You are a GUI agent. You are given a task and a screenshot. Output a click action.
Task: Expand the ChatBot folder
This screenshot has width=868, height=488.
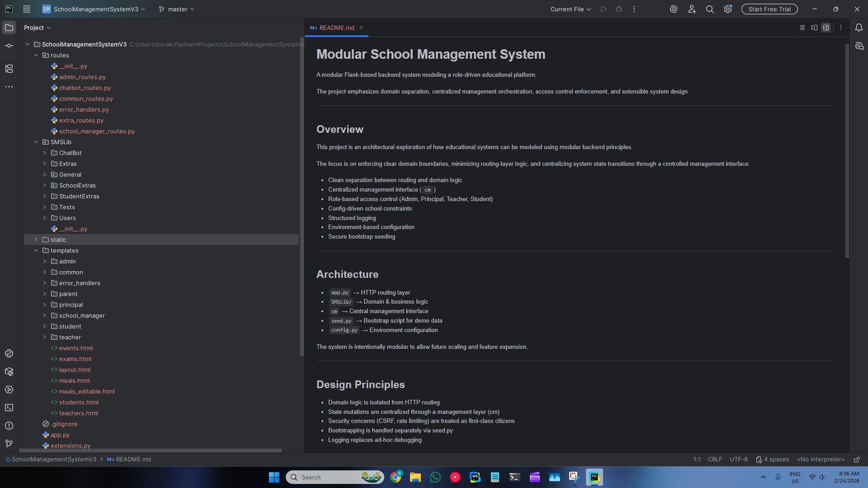coord(45,153)
